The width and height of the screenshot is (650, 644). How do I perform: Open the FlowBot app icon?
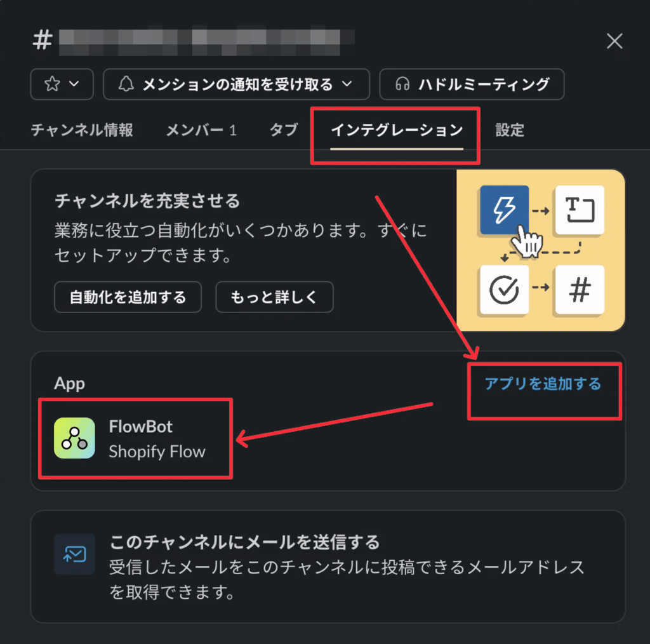[x=75, y=438]
